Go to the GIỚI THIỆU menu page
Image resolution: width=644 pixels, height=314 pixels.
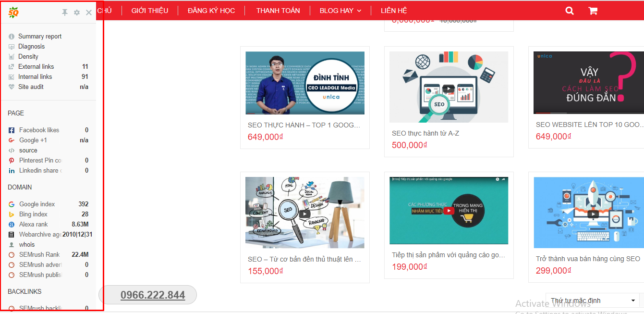point(150,11)
